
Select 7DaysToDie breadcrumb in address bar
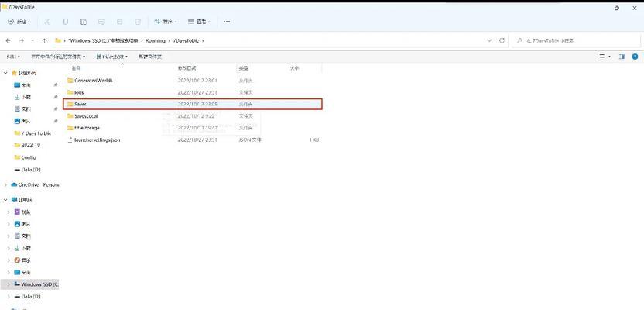[x=186, y=41]
